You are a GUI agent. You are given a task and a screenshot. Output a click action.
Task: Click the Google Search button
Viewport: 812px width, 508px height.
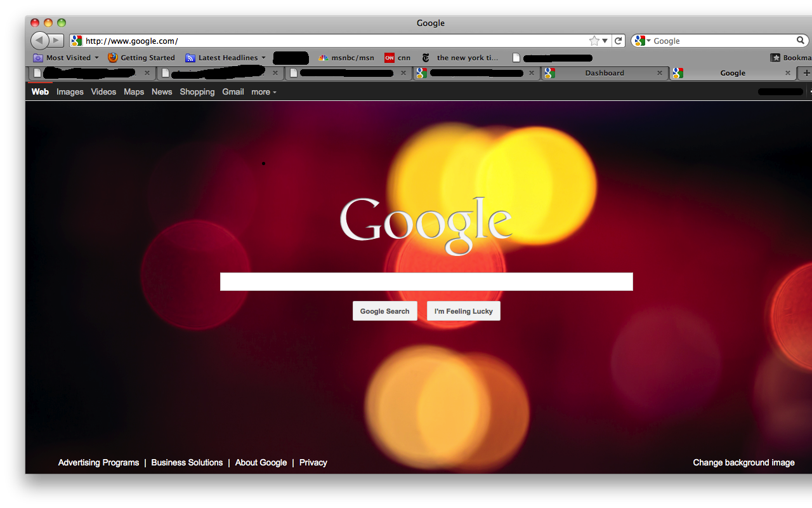point(385,311)
